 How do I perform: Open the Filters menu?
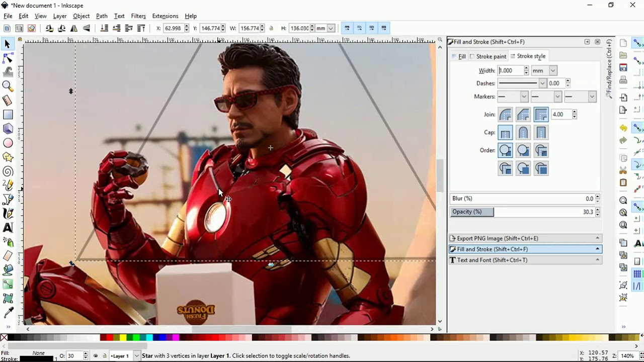pos(138,16)
